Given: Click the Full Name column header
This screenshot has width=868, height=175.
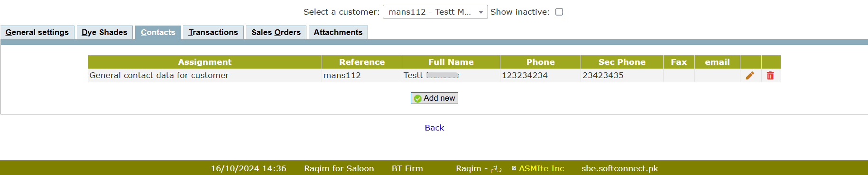Looking at the screenshot, I should [451, 62].
